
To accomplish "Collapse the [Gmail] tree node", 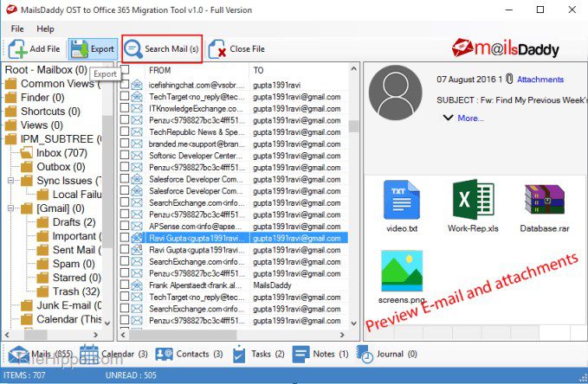I will tap(11, 208).
